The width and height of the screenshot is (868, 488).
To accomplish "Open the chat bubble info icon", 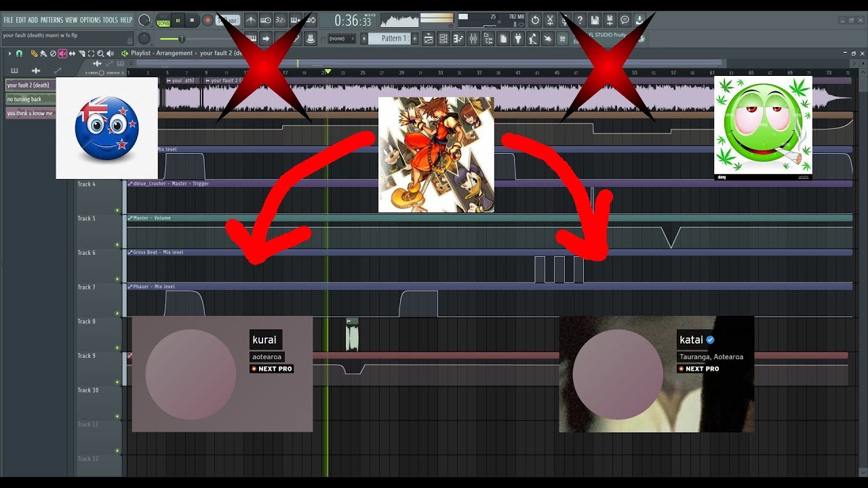I will [x=625, y=20].
